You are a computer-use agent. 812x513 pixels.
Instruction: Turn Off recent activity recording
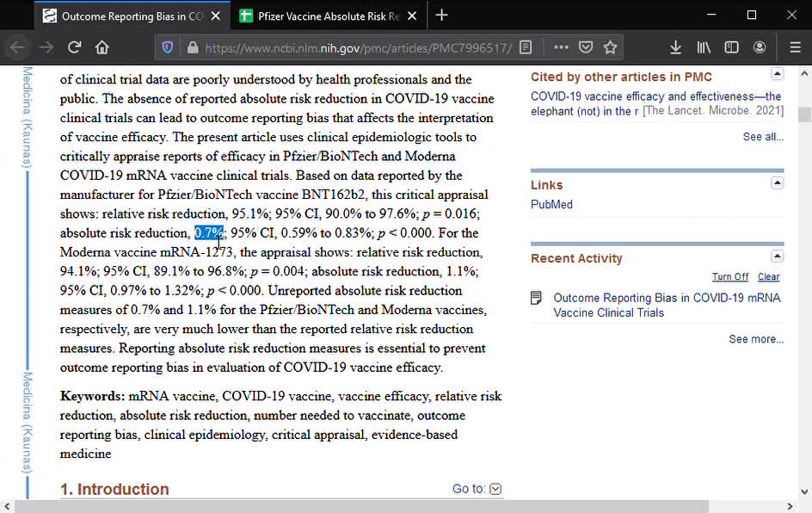(x=730, y=276)
